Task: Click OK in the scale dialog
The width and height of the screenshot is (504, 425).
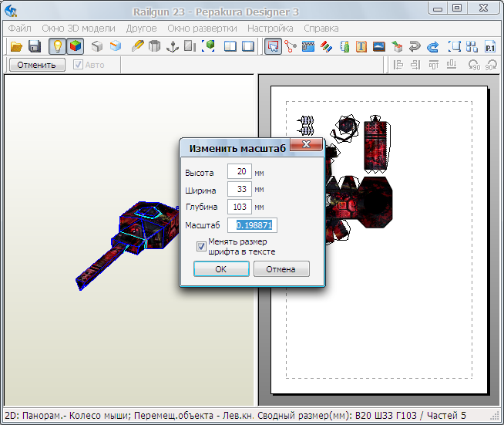Action: [x=221, y=268]
